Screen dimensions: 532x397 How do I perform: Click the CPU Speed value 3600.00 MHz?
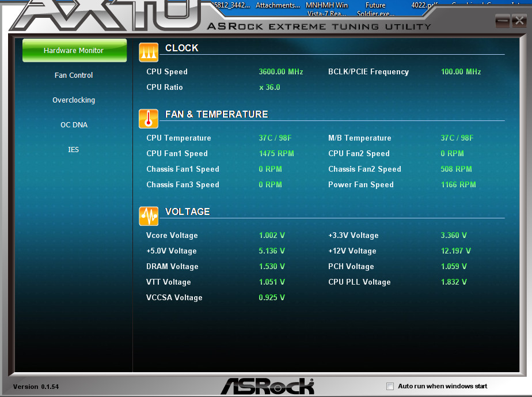281,71
